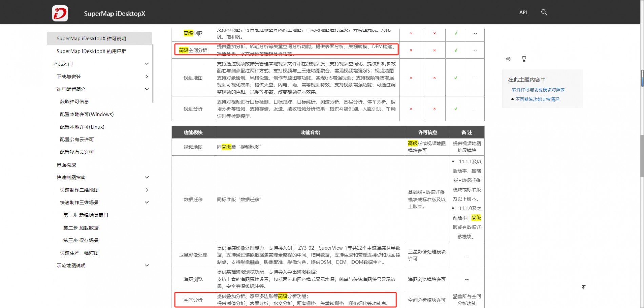Click the back-to-top arrow icon
The width and height of the screenshot is (644, 308).
click(x=583, y=287)
